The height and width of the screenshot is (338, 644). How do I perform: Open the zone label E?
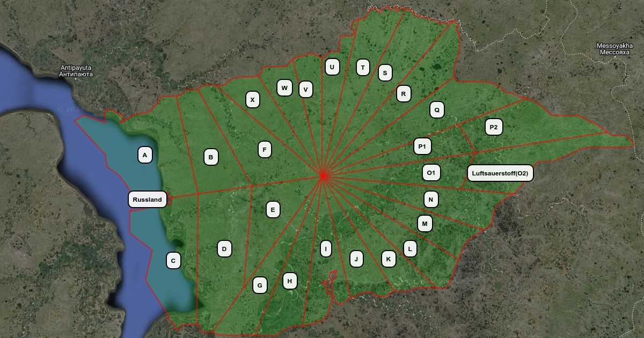(x=273, y=209)
